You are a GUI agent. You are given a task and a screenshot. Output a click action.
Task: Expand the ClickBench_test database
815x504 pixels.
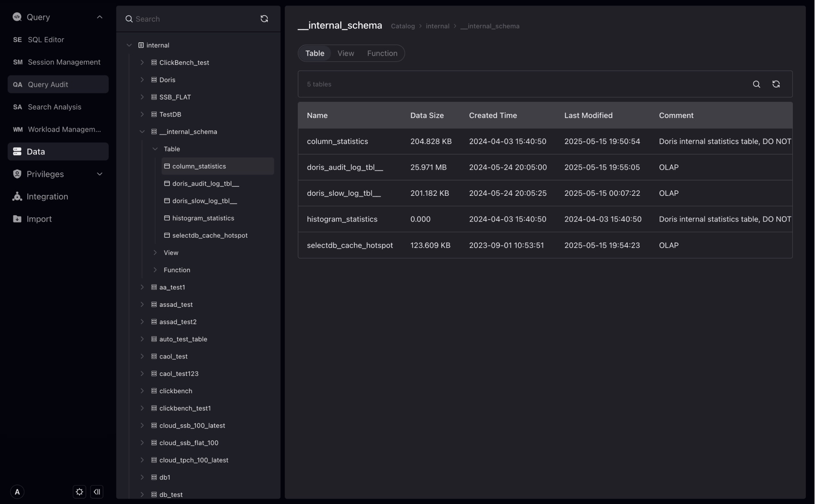point(142,62)
